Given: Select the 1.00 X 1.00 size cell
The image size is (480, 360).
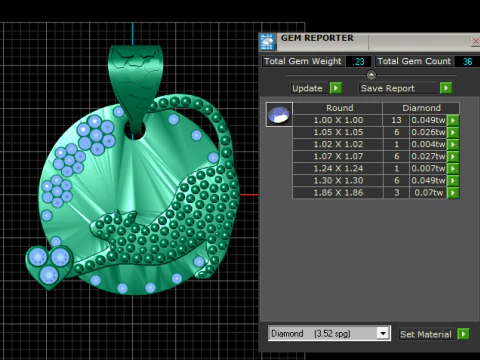Looking at the screenshot, I should click(338, 120).
